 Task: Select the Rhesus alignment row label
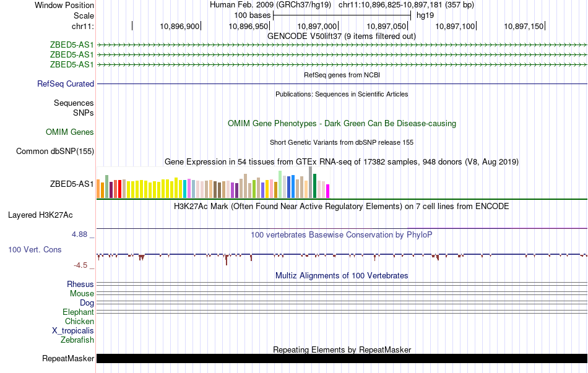click(80, 284)
